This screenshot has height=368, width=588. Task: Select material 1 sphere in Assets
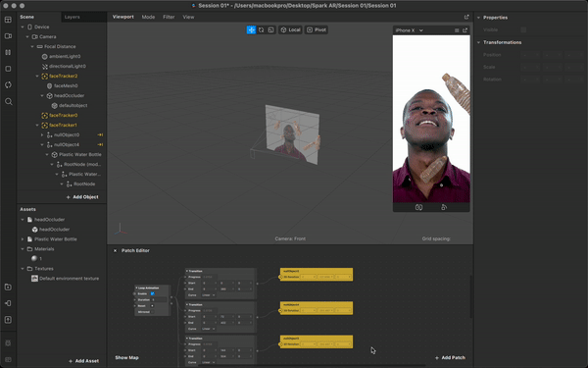[34, 259]
